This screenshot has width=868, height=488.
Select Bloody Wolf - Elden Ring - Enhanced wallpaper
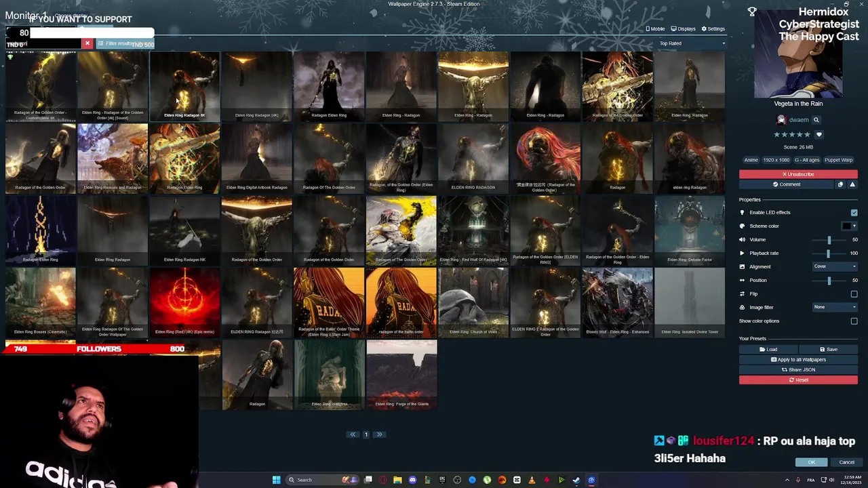click(x=617, y=302)
